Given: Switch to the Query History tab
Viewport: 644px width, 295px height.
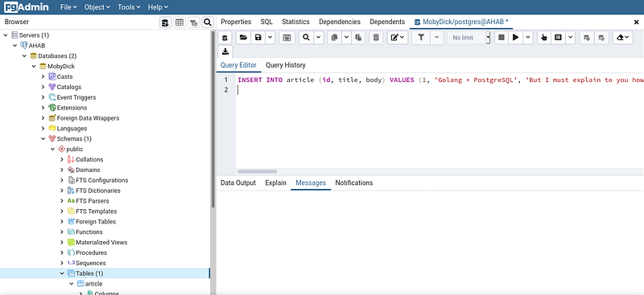Looking at the screenshot, I should [x=286, y=65].
